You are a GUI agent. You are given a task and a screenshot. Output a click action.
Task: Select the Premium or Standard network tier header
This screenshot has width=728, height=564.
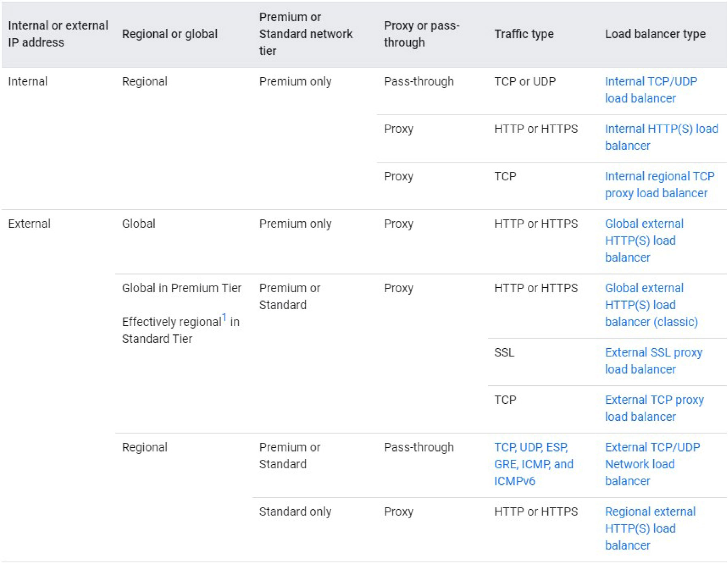coord(305,34)
